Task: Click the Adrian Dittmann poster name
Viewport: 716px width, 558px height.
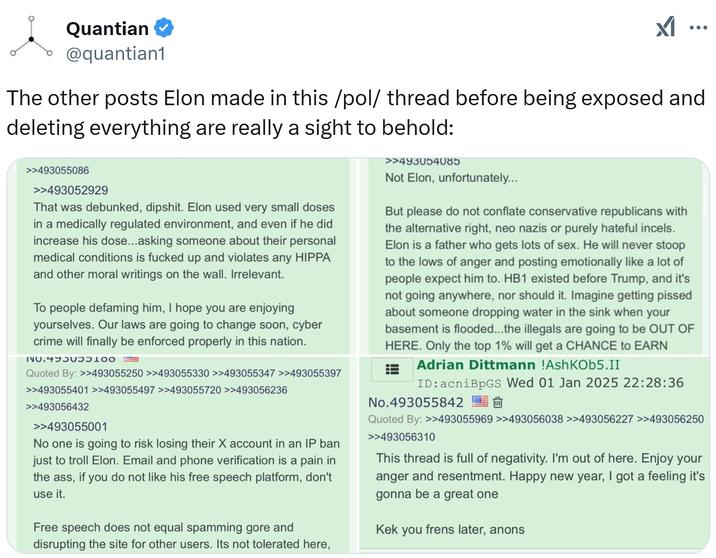Action: point(476,365)
